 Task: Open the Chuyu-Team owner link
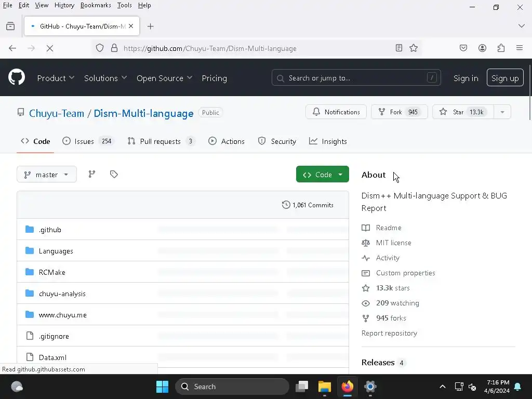coord(56,113)
